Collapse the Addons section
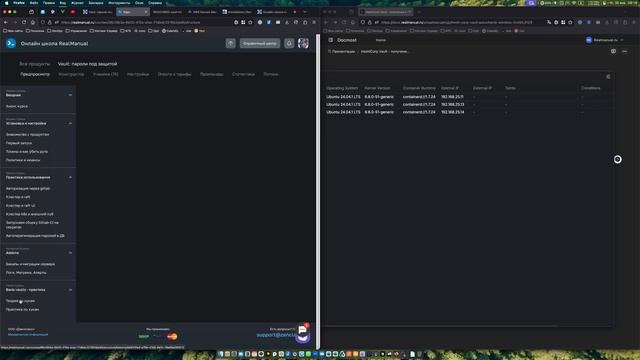 coord(70,253)
